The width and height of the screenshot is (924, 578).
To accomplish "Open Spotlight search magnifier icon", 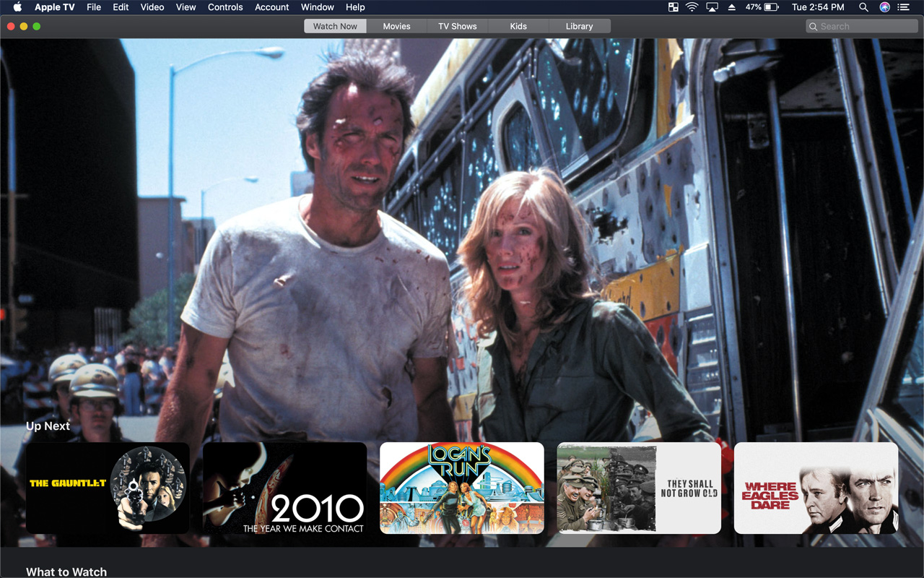I will tap(863, 7).
